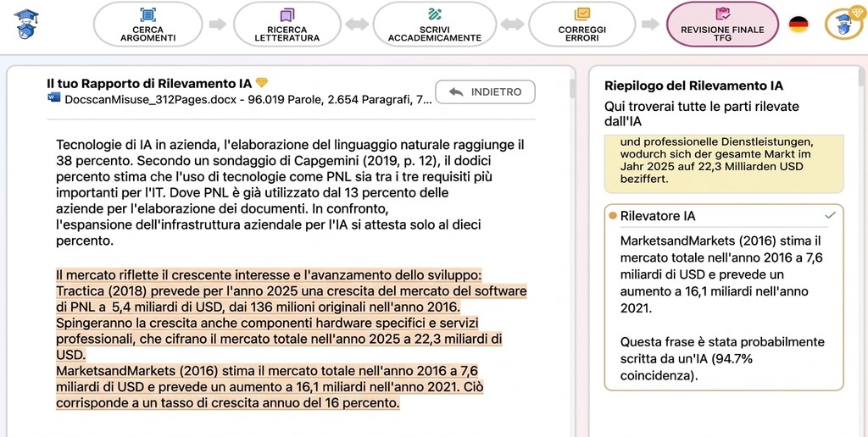Click the yellow German text card ending in 'beziffert'
This screenshot has width=868, height=437.
724,163
